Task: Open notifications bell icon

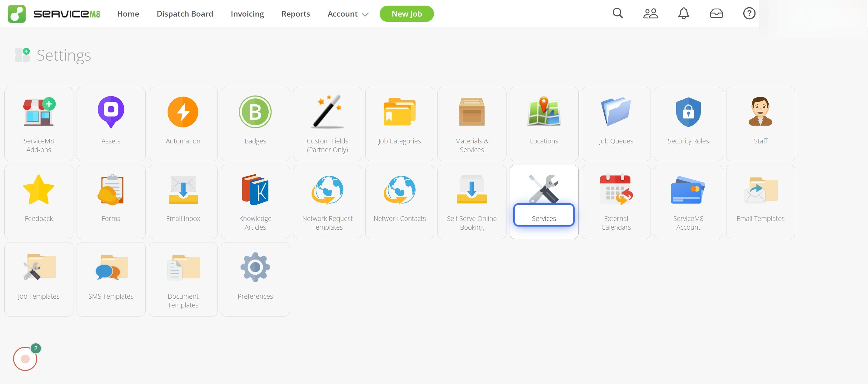Action: (x=683, y=13)
